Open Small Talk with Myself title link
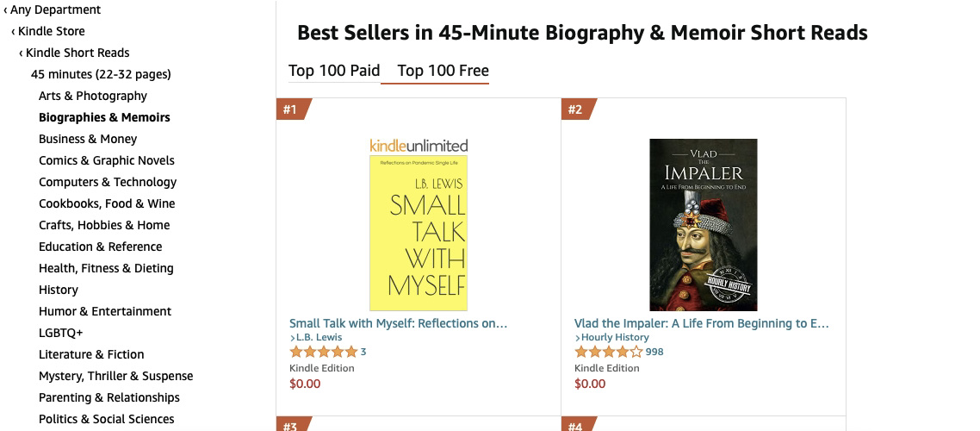The image size is (980, 431). pos(398,323)
